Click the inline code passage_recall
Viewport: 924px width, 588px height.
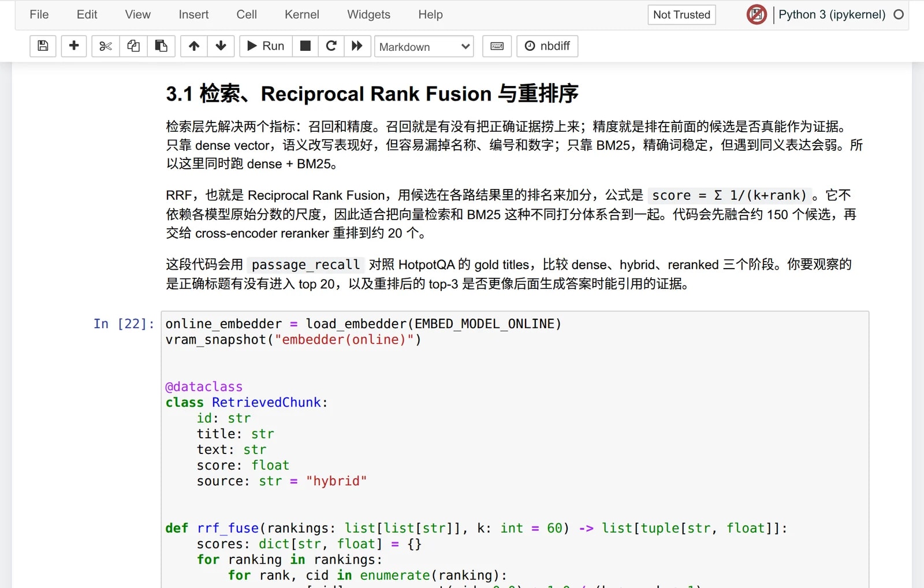point(305,265)
